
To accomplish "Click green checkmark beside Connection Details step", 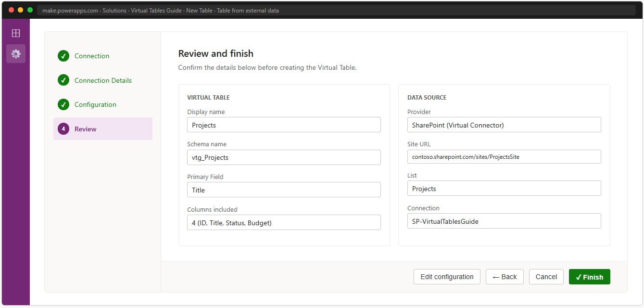I will pyautogui.click(x=63, y=80).
